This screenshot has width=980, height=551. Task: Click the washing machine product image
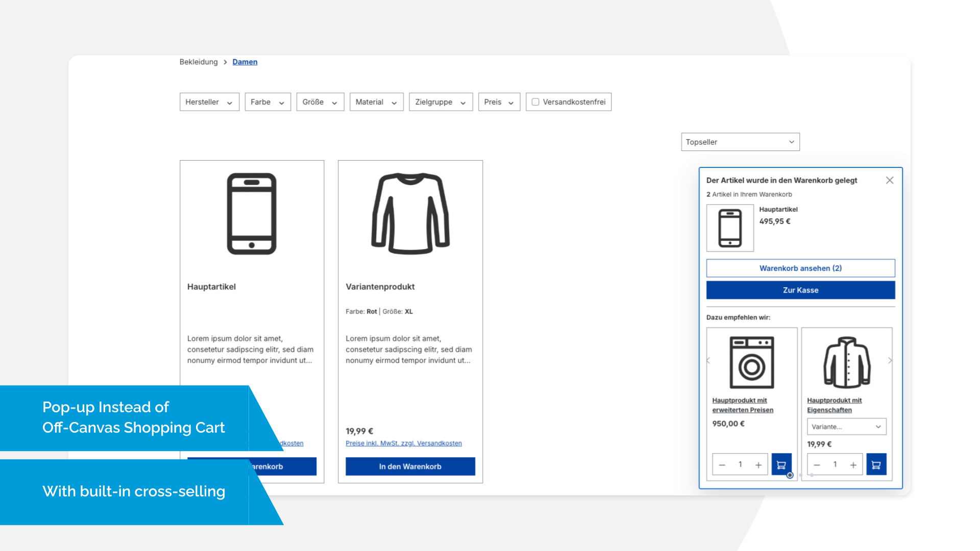tap(752, 362)
